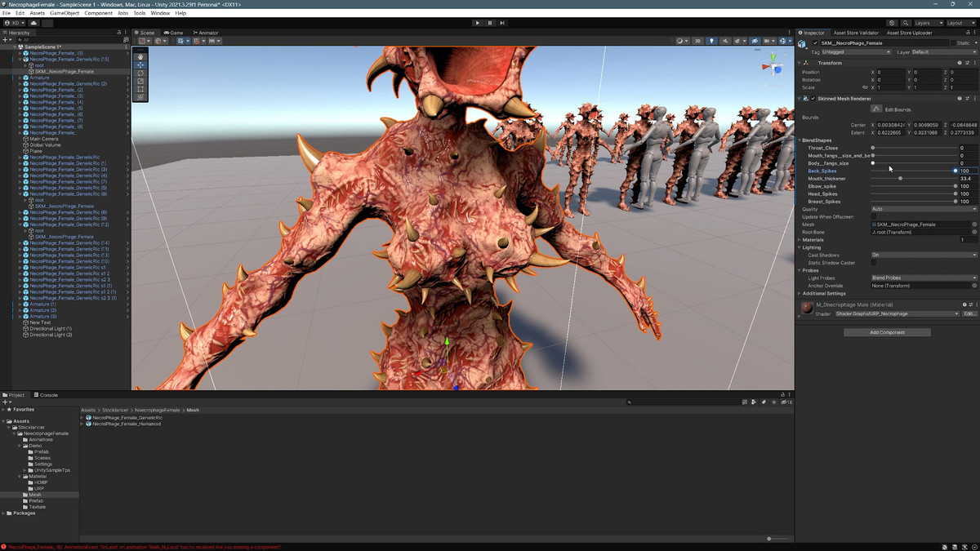This screenshot has height=551, width=980.
Task: Select the Texture folder in Project
Action: (38, 507)
